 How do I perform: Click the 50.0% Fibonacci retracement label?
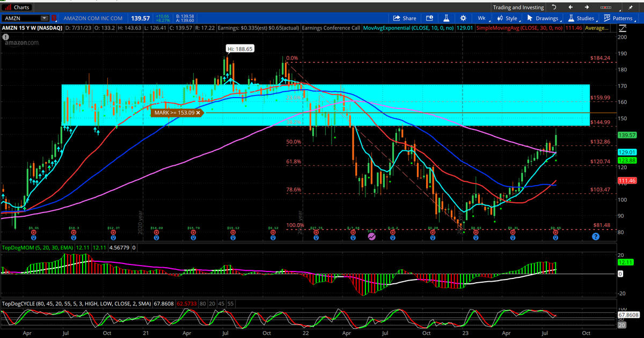point(294,142)
